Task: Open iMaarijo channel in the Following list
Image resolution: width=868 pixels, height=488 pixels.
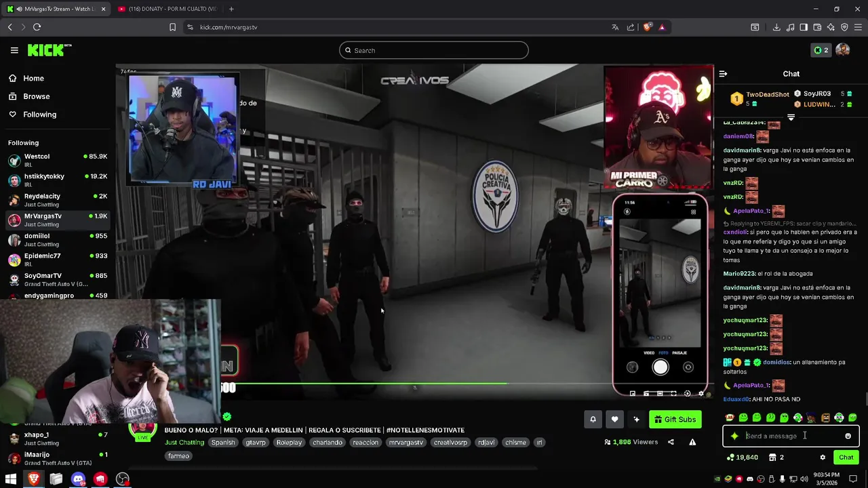Action: pyautogui.click(x=58, y=458)
